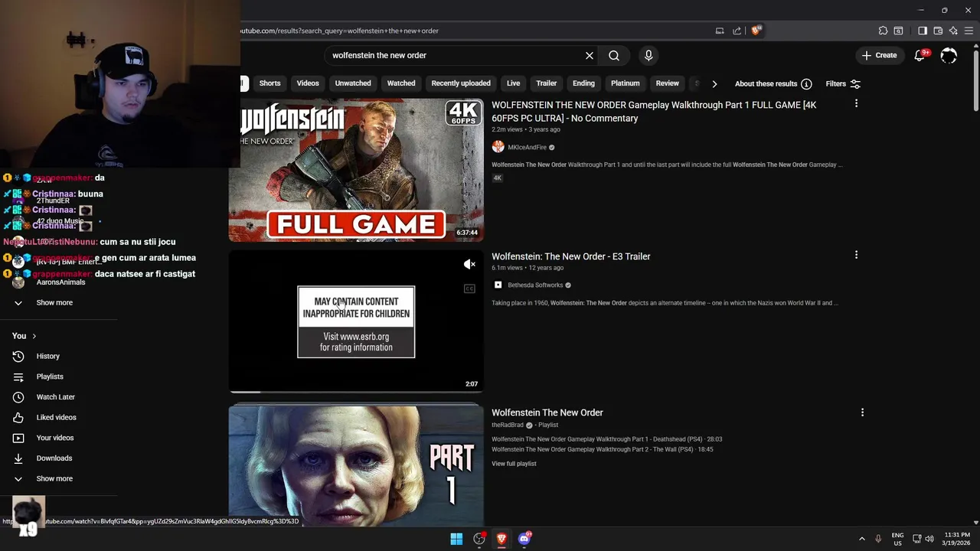Click the info icon beside About these results
This screenshot has width=980, height=551.
pos(806,83)
